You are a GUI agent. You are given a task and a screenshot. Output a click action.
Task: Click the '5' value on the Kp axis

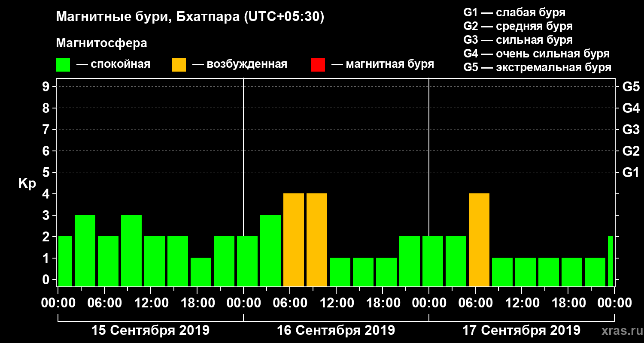(x=47, y=172)
